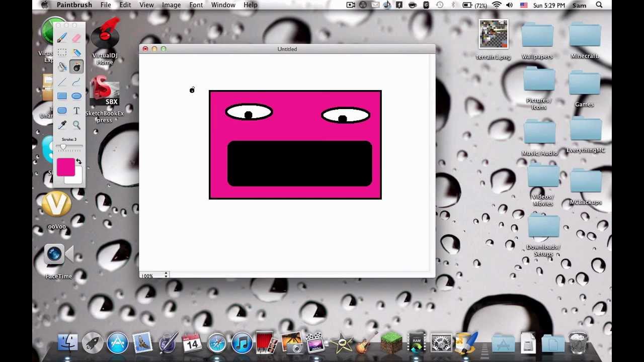Image resolution: width=644 pixels, height=362 pixels.
Task: Select the Ellipse shape tool
Action: click(76, 96)
